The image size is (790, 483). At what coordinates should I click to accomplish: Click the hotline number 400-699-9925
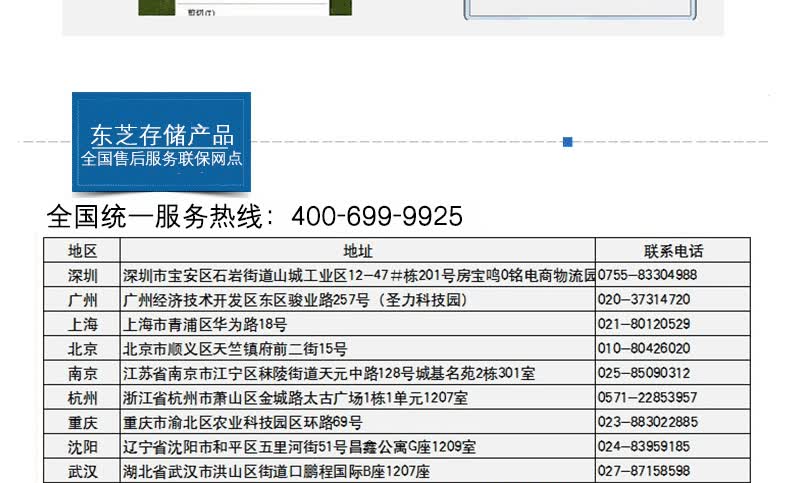pos(376,217)
